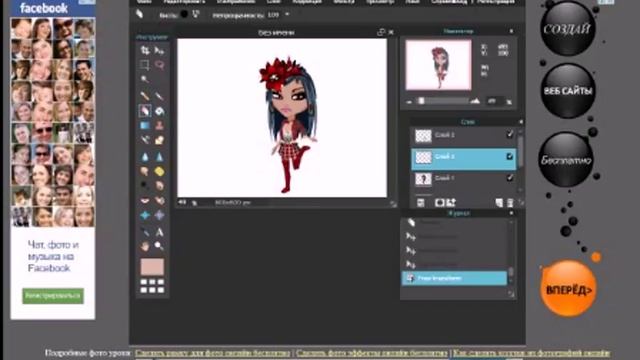Select the Pinch tool
Image resolution: width=640 pixels, height=360 pixels.
point(160,215)
